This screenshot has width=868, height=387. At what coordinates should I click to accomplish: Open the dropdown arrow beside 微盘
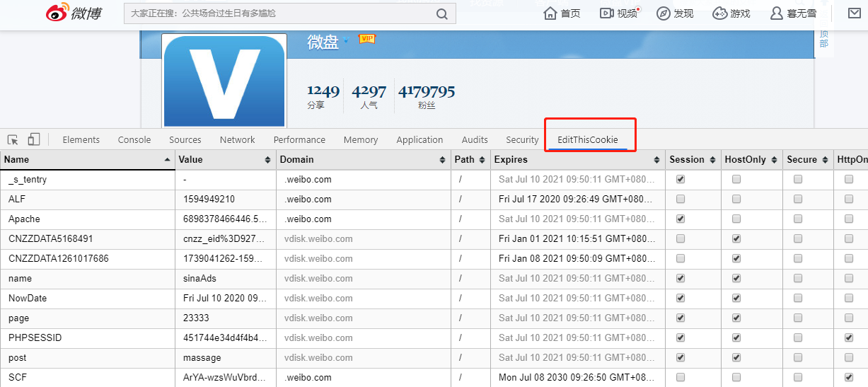coord(346,41)
